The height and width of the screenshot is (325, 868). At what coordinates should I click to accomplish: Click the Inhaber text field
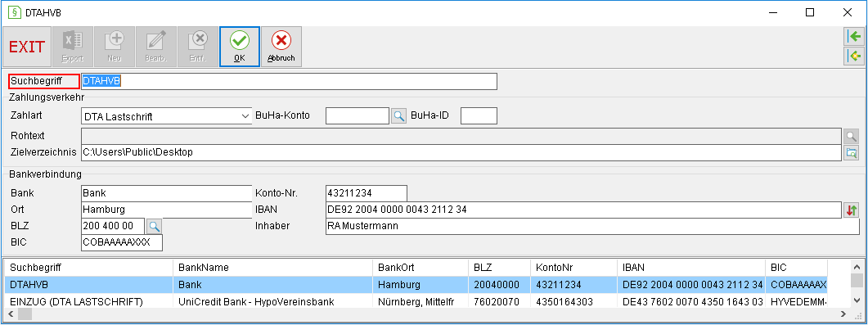(592, 227)
